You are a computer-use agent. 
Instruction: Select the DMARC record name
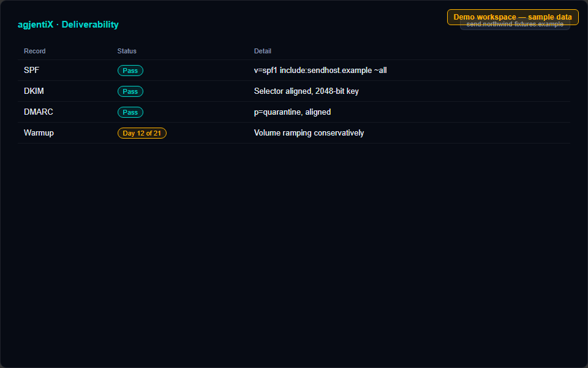(38, 112)
